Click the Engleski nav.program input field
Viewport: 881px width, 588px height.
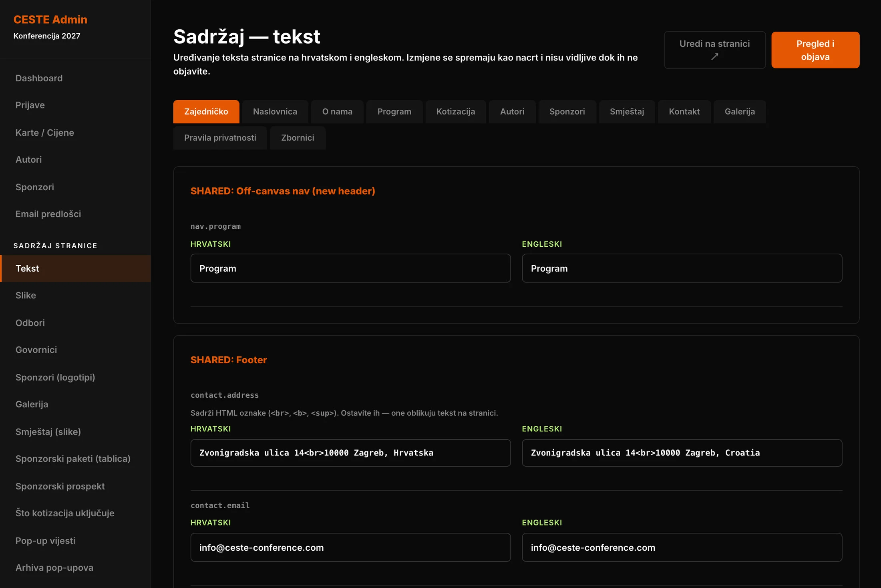682,268
